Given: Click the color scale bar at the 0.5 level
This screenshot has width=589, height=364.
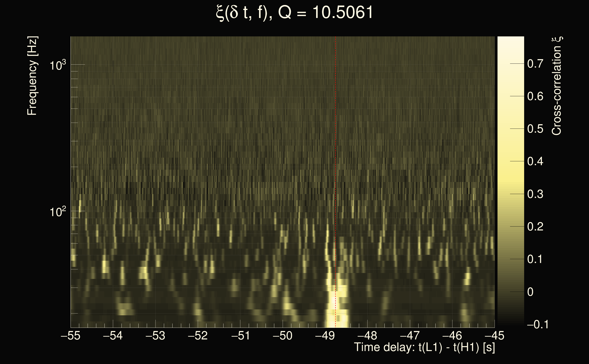Looking at the screenshot, I should coord(510,129).
